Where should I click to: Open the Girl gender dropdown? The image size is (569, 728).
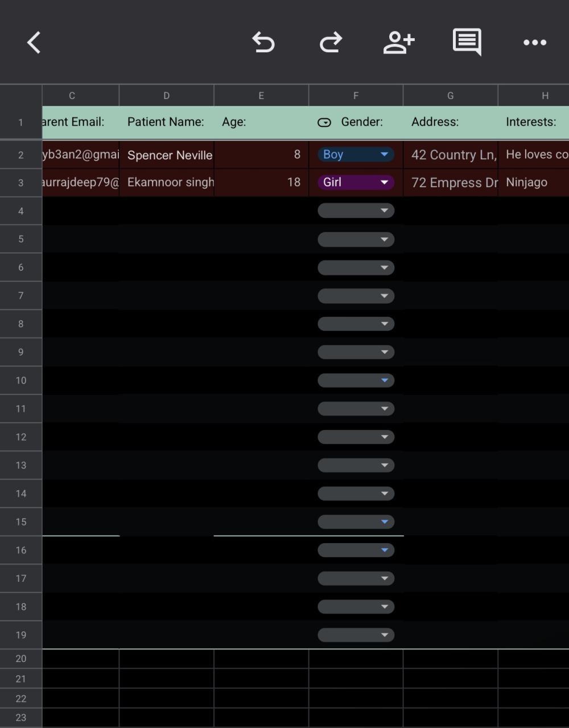(356, 183)
